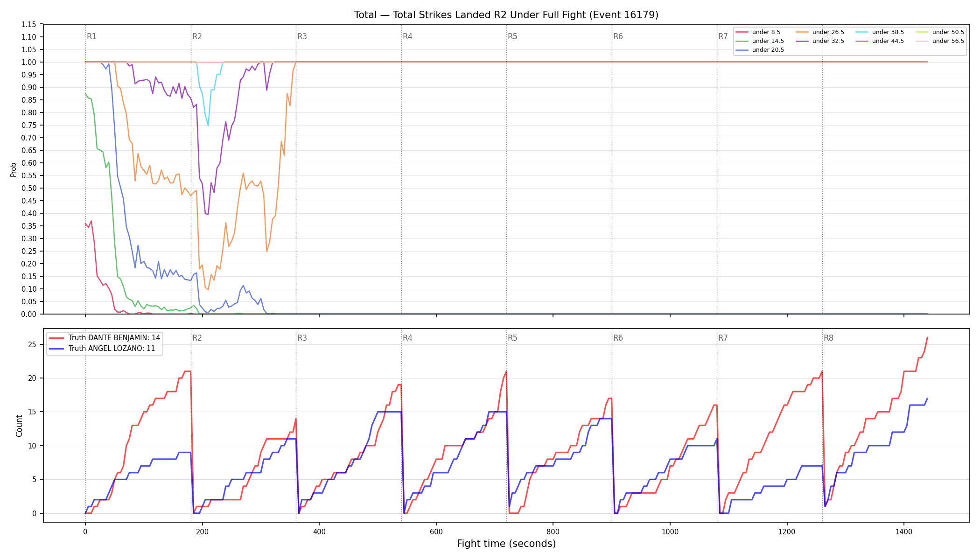Click the 'Prob' y-axis label
980x560 pixels.
(x=14, y=169)
